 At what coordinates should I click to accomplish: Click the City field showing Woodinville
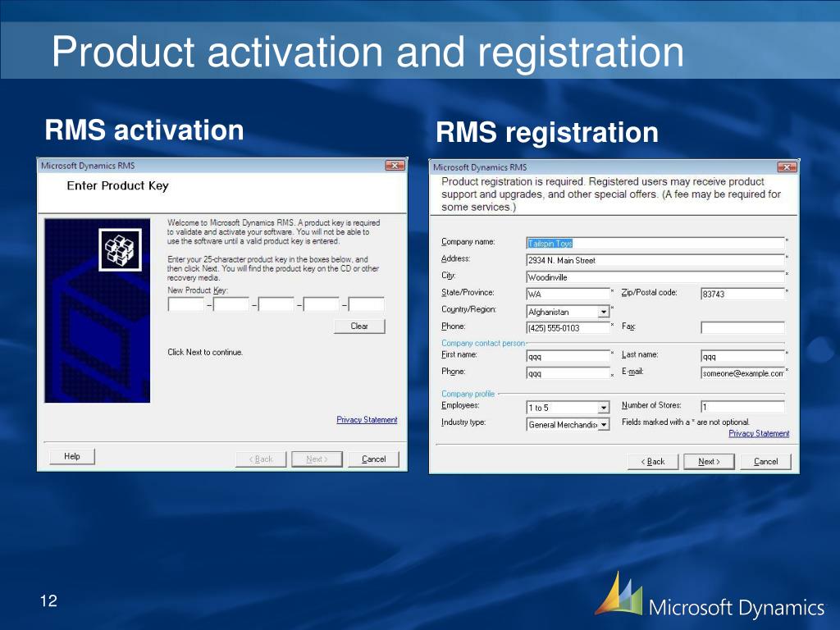pyautogui.click(x=655, y=277)
